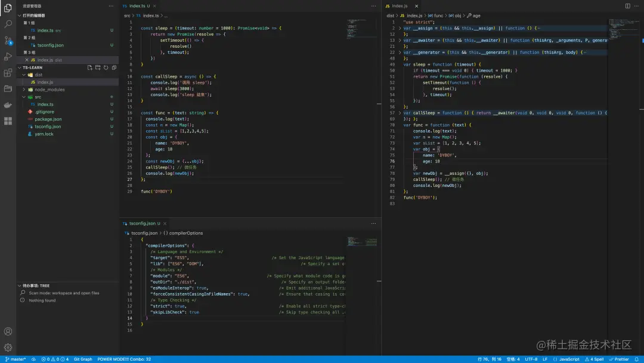Click sync changes cloud icon in status bar
Image resolution: width=644 pixels, height=363 pixels.
point(33,359)
